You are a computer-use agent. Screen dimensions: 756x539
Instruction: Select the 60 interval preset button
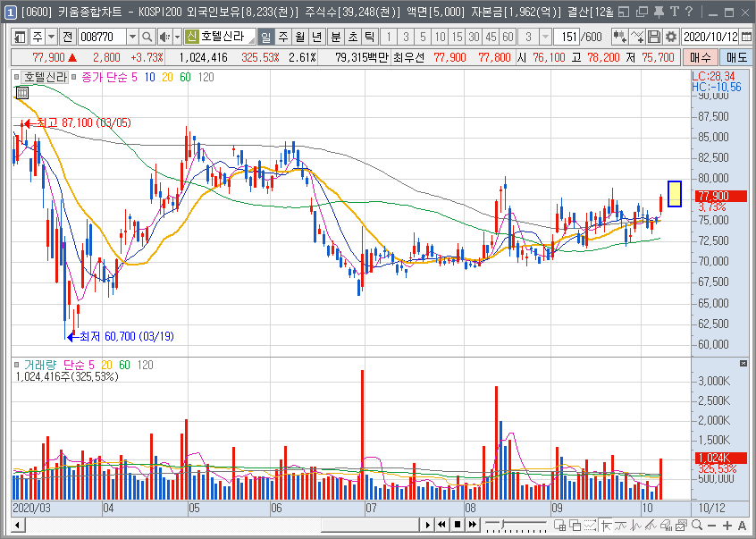(x=508, y=37)
